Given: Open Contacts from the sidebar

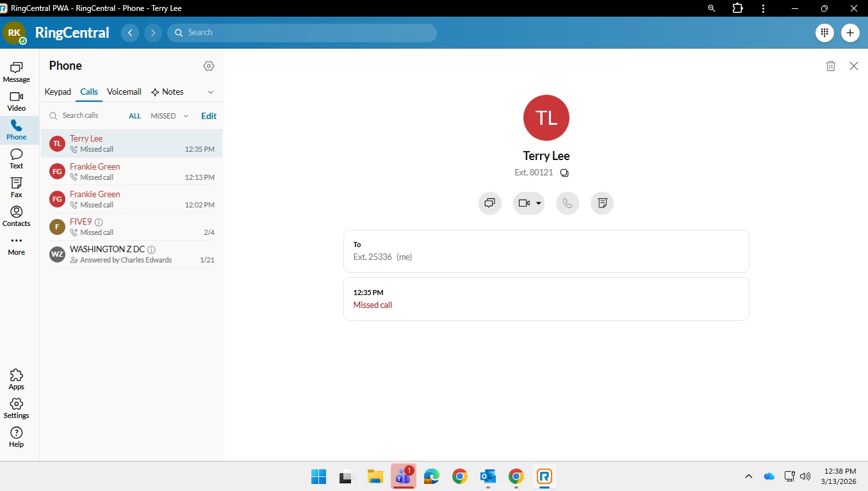Looking at the screenshot, I should click(17, 216).
